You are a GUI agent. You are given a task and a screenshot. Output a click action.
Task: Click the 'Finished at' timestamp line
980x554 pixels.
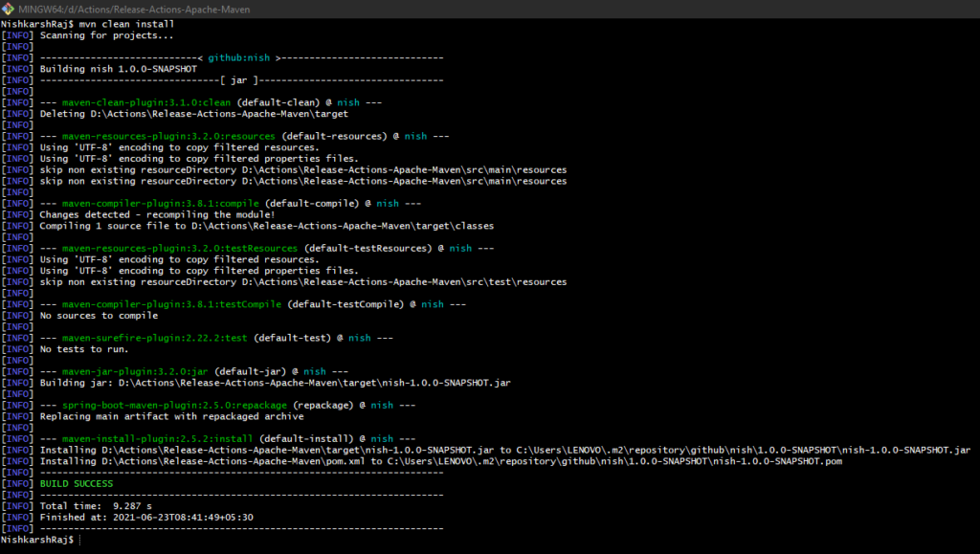[x=146, y=517]
